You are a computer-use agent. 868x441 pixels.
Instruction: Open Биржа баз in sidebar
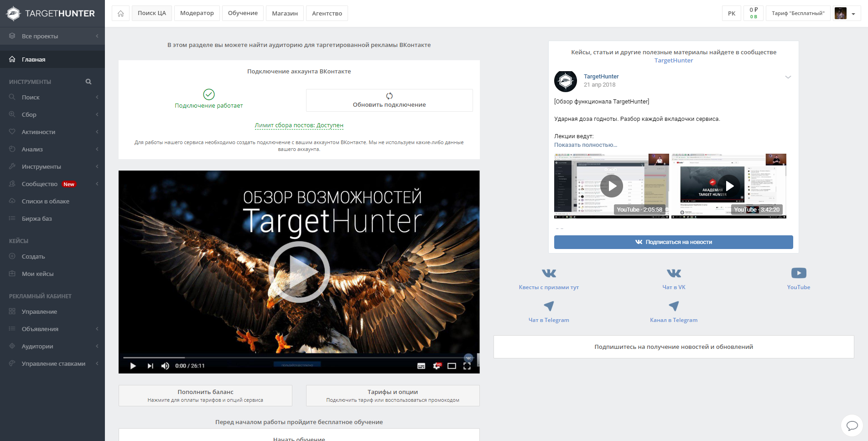[x=52, y=218]
